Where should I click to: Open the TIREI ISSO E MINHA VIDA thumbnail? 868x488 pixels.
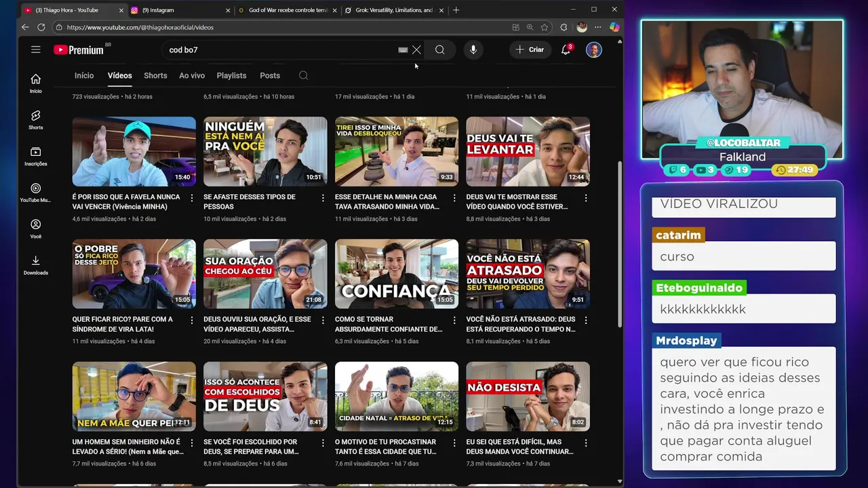(397, 151)
